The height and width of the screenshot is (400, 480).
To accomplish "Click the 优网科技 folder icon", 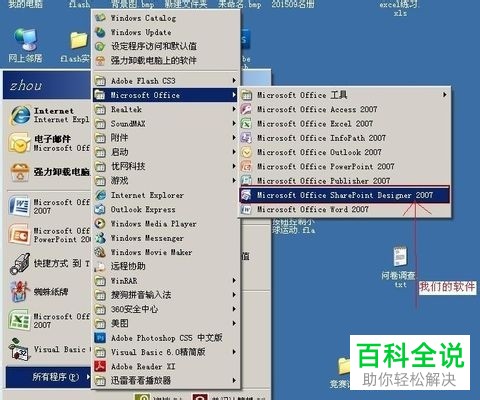I will pyautogui.click(x=100, y=166).
